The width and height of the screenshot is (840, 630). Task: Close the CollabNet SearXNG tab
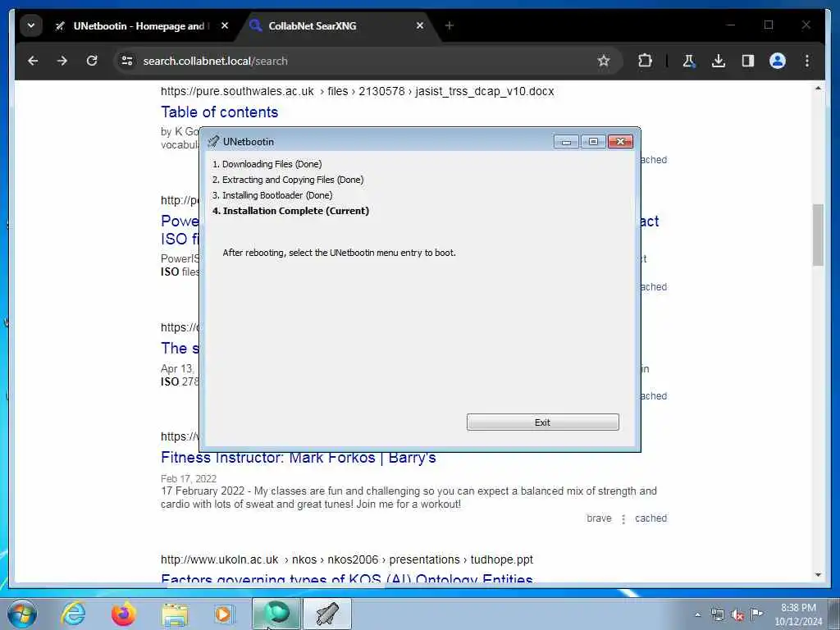click(x=420, y=25)
